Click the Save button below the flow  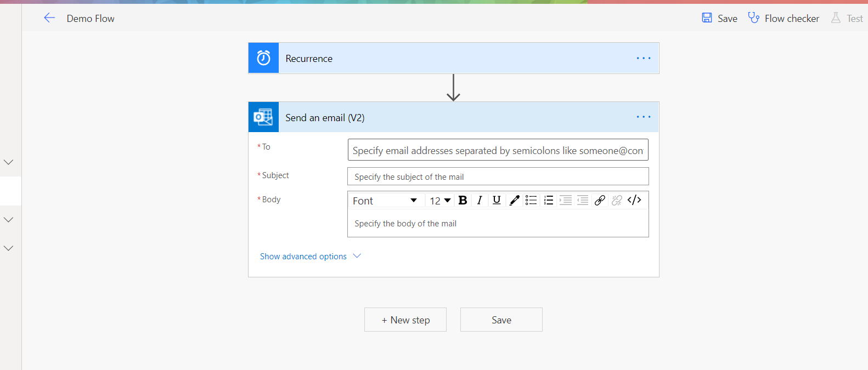tap(501, 320)
